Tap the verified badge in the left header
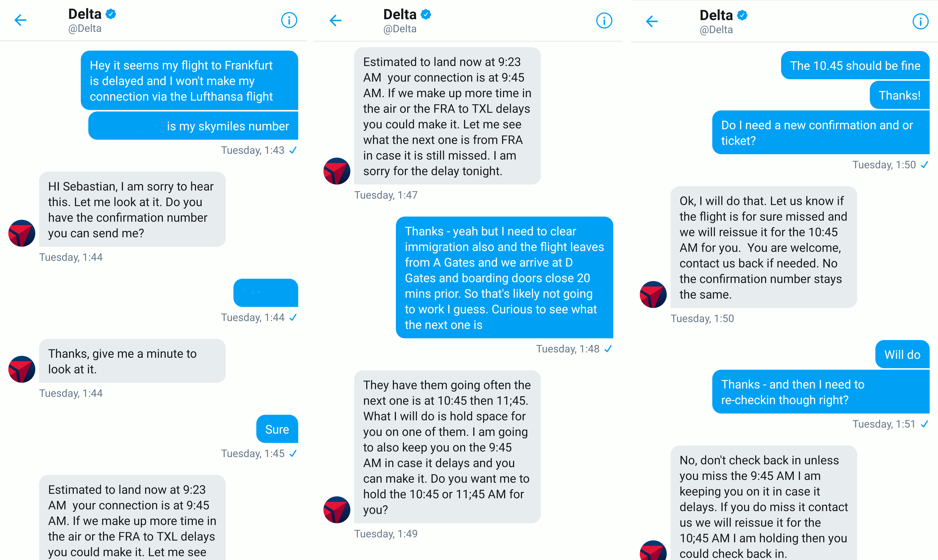Viewport: 938px width, 560px height. [111, 14]
